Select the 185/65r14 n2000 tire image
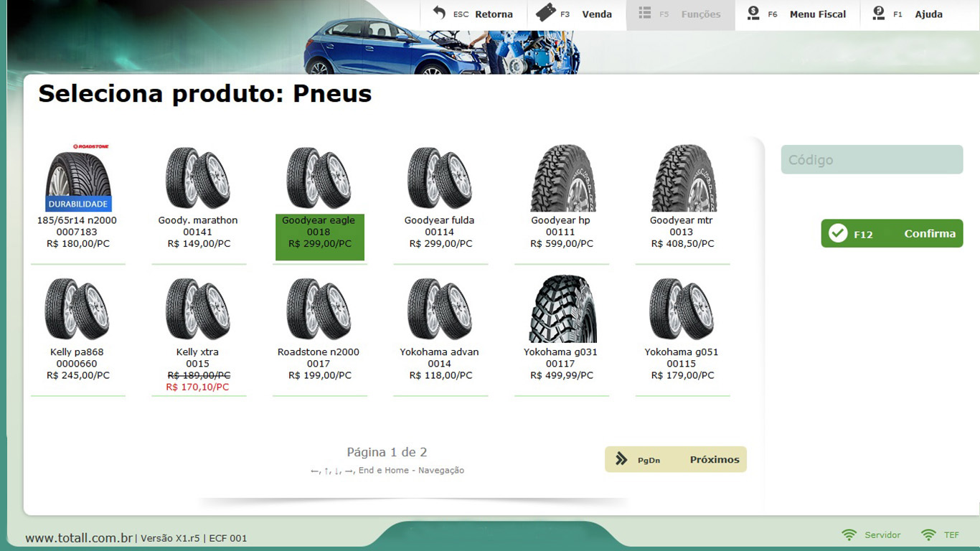The width and height of the screenshot is (980, 551). [77, 177]
